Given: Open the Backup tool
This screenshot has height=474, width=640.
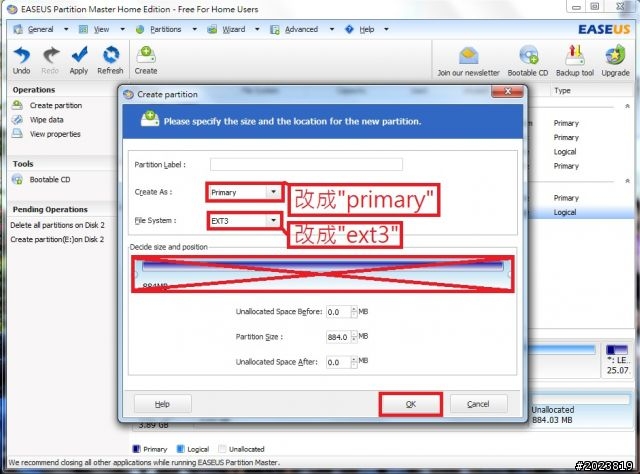Looking at the screenshot, I should coord(575,62).
